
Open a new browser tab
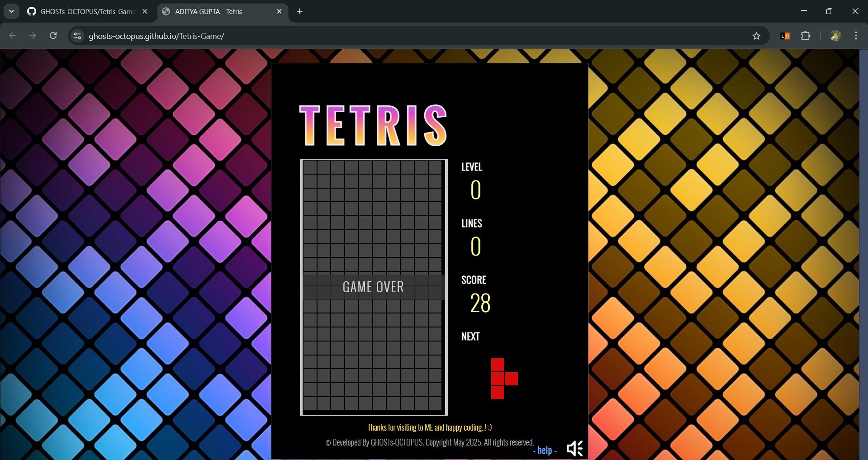click(x=299, y=11)
